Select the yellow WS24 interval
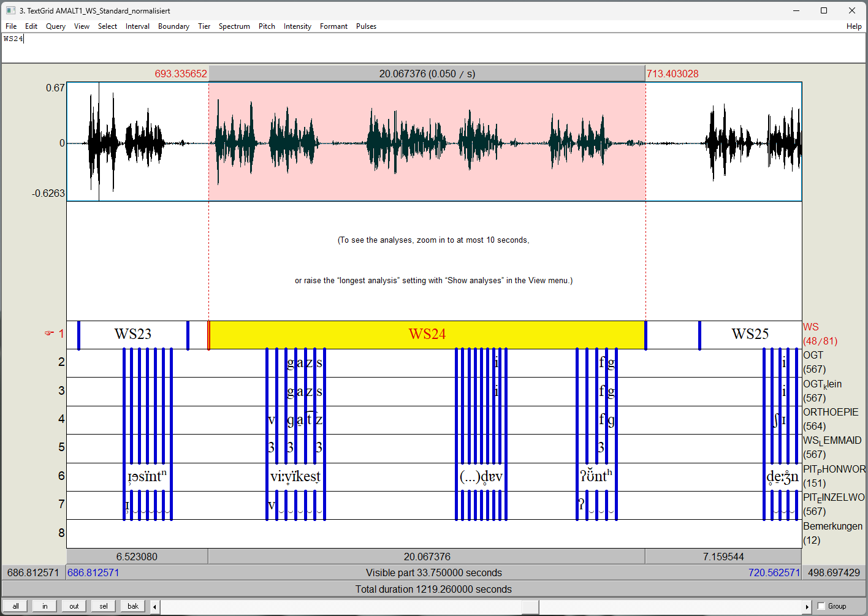 (427, 335)
